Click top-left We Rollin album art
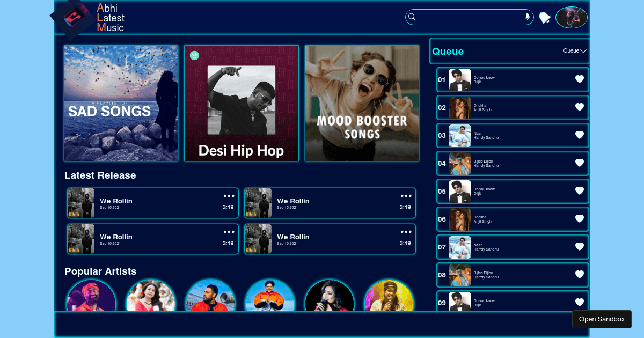Image resolution: width=644 pixels, height=338 pixels. [81, 203]
